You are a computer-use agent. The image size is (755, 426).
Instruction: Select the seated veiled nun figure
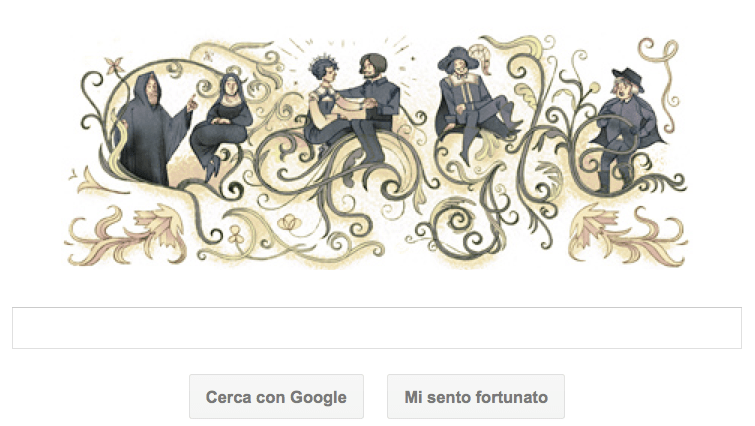[221, 128]
